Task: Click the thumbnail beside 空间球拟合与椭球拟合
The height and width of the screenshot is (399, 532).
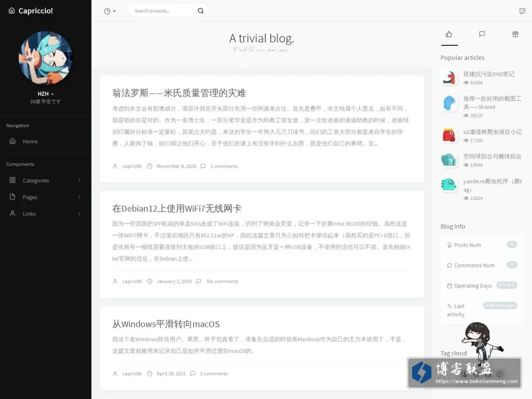Action: (x=449, y=160)
